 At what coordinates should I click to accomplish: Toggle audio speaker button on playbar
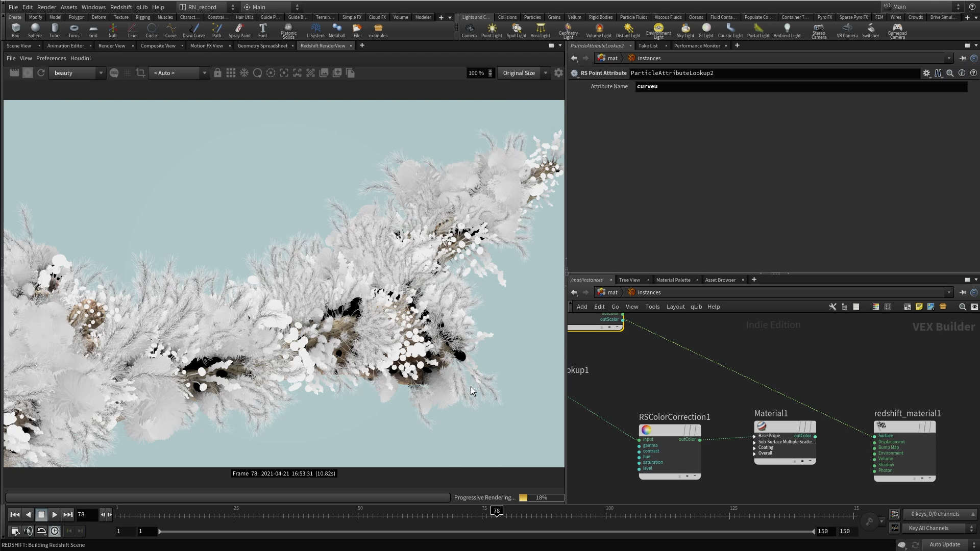[x=28, y=531]
